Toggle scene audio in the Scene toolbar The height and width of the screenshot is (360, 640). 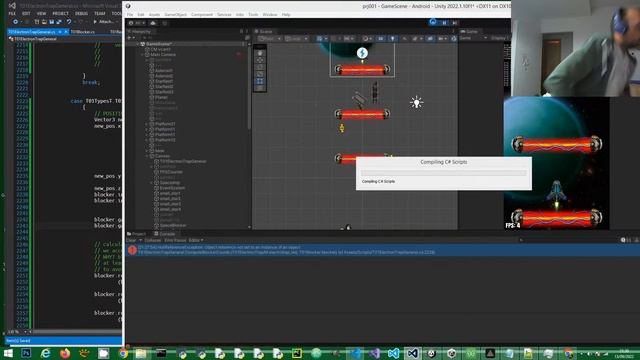coord(404,38)
